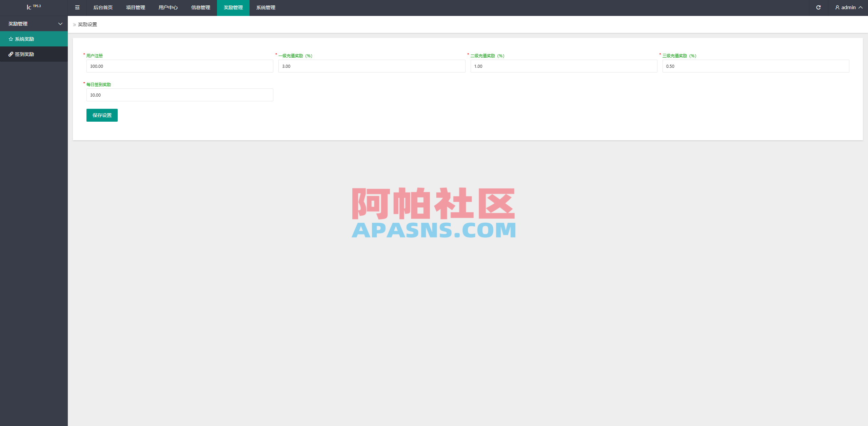The height and width of the screenshot is (426, 868).
Task: Click the double-arrow breadcrumb icon before 奖励设置
Action: pos(74,24)
